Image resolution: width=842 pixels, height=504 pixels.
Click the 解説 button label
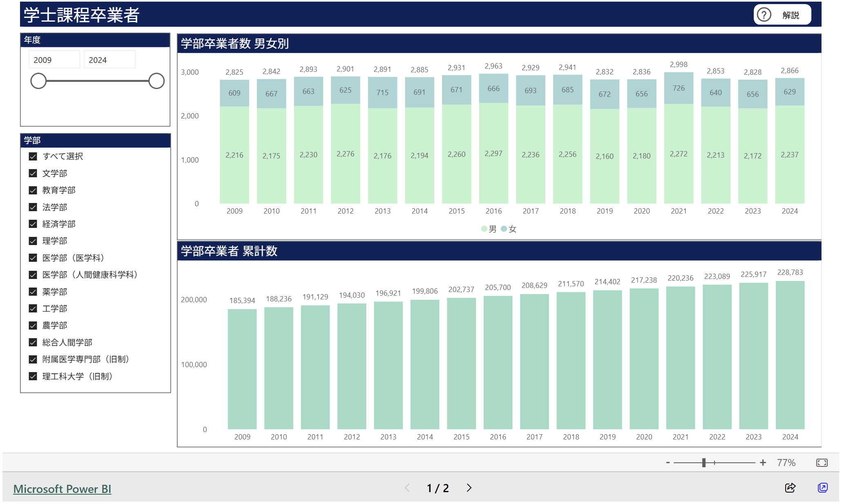tap(791, 15)
